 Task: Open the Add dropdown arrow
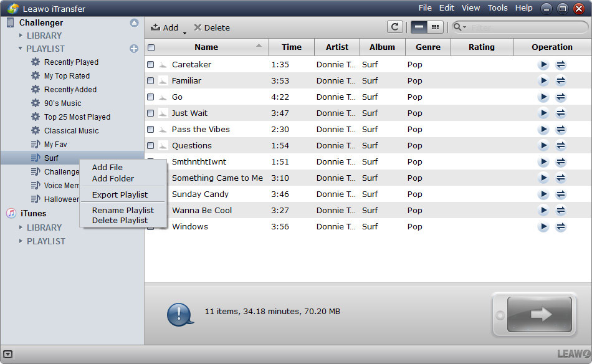185,31
